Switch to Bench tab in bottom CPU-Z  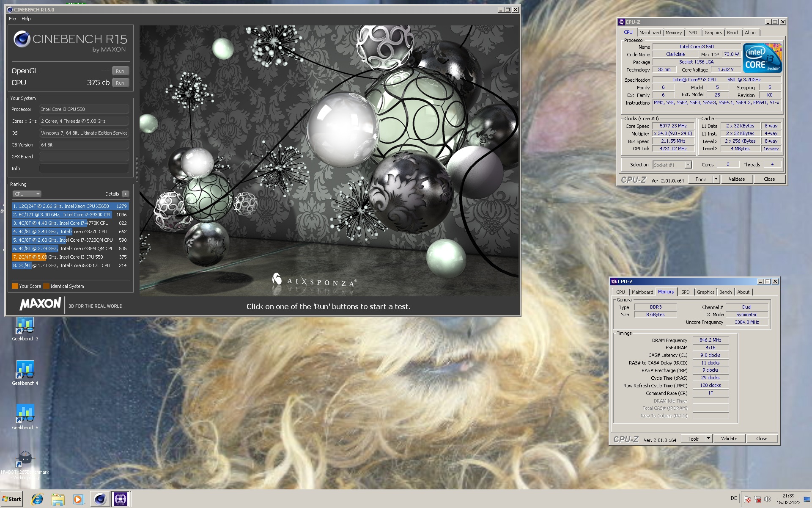point(725,292)
